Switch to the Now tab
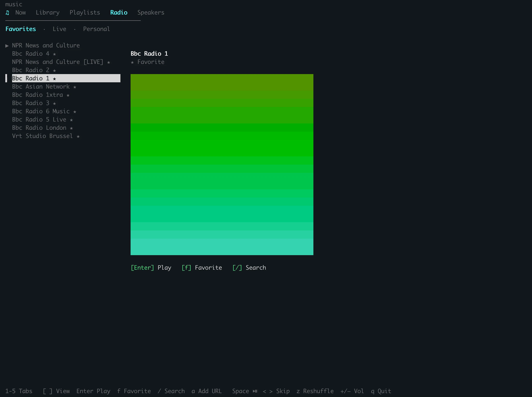This screenshot has width=532, height=397. click(x=21, y=13)
